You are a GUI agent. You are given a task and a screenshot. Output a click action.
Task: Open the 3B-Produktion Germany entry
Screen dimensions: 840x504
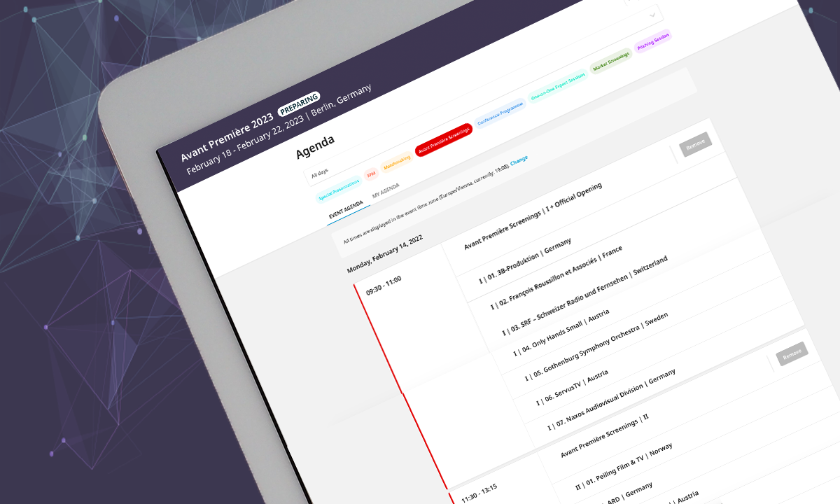525,260
